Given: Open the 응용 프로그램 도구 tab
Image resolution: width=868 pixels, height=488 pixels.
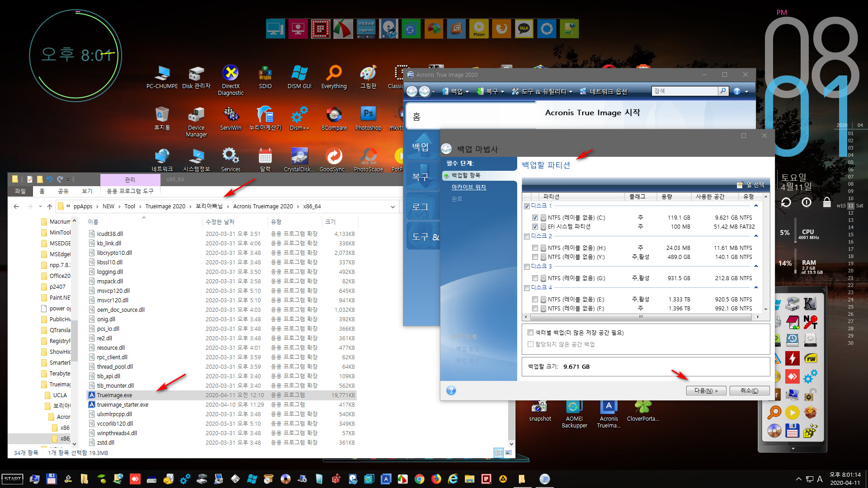Looking at the screenshot, I should (x=130, y=191).
